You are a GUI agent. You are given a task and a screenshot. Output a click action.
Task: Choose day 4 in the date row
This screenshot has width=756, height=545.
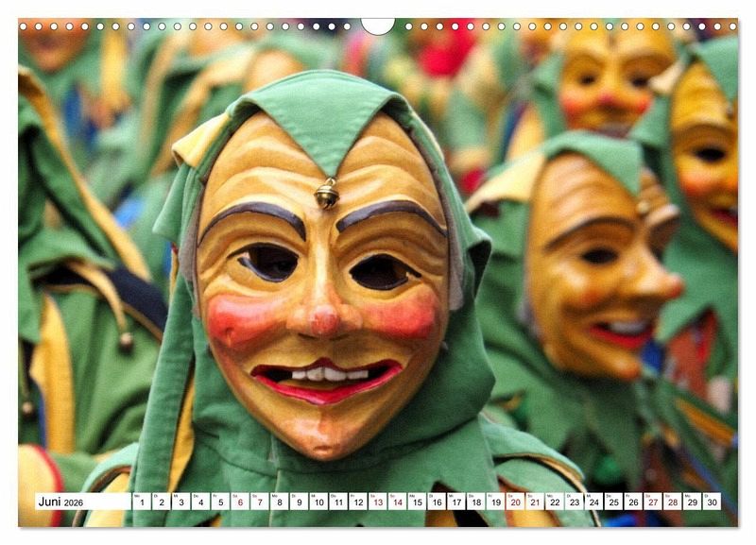tap(200, 502)
